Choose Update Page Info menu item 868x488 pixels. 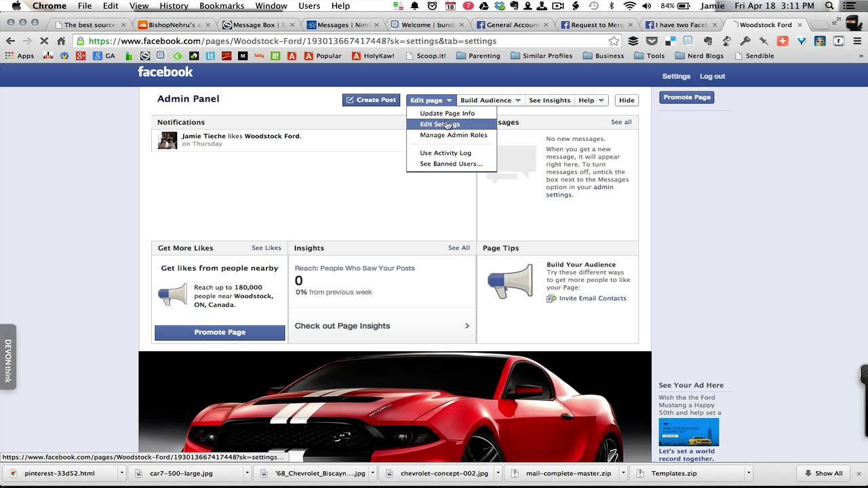(x=452, y=113)
